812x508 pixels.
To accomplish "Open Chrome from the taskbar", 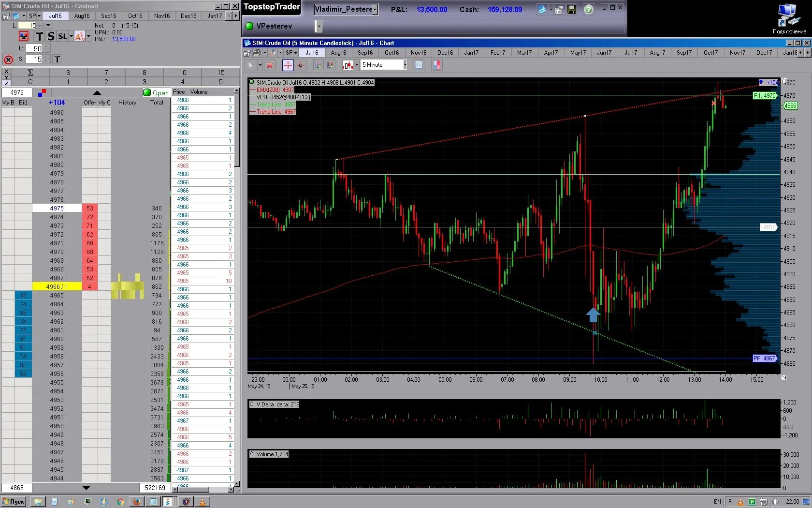I will [x=120, y=502].
